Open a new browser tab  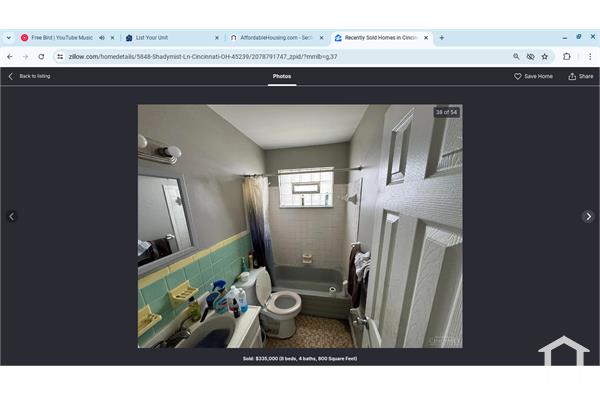442,38
